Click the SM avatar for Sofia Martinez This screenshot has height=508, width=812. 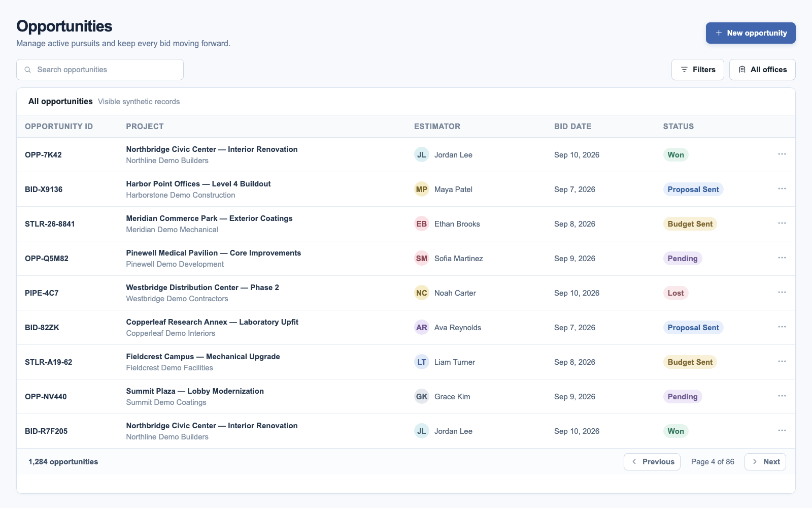pos(422,259)
